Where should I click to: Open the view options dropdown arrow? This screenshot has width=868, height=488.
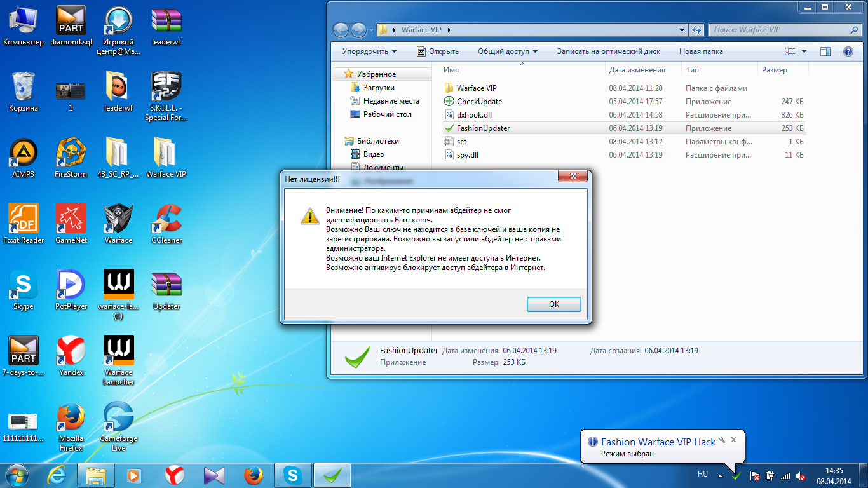click(804, 51)
